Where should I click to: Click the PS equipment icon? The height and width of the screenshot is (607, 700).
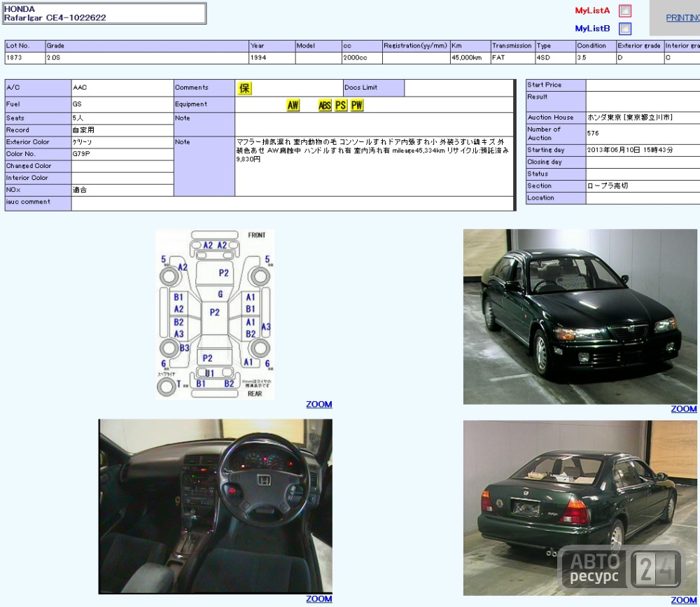341,105
